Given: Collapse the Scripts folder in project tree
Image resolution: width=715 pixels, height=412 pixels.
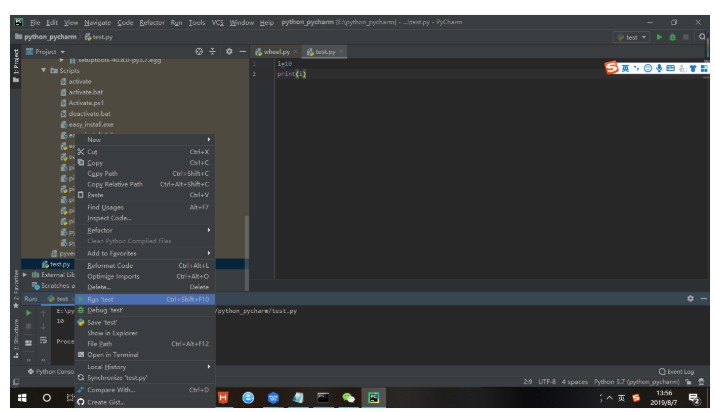Looking at the screenshot, I should [44, 71].
